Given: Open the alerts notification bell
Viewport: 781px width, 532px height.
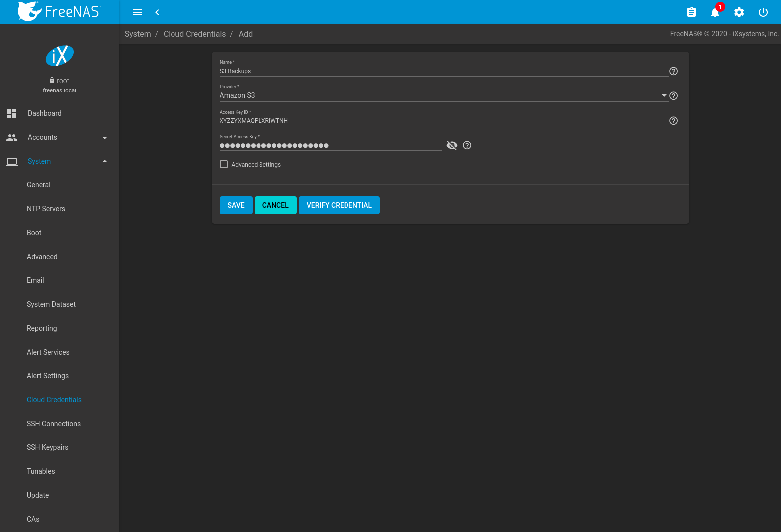Looking at the screenshot, I should [715, 12].
